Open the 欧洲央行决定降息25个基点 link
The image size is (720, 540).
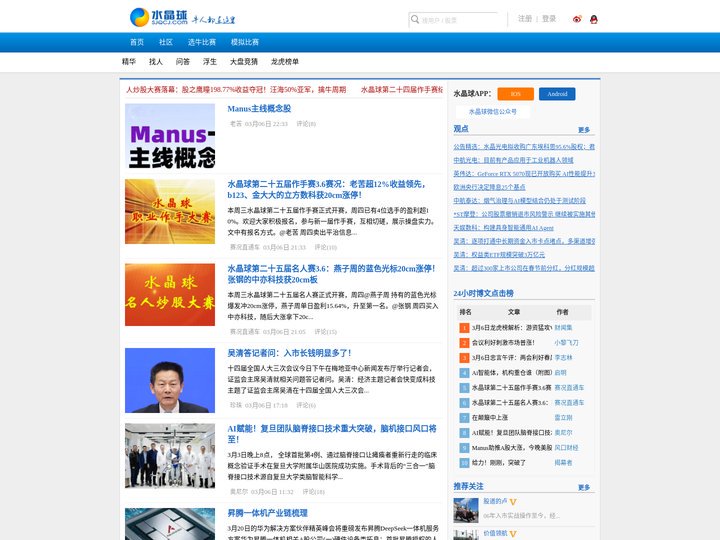[489, 187]
